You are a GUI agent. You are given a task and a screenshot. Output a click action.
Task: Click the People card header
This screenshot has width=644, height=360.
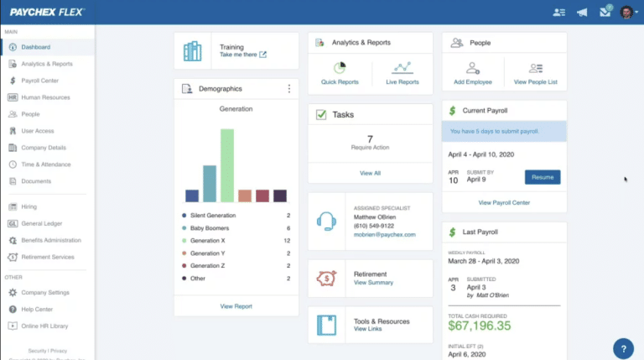504,43
